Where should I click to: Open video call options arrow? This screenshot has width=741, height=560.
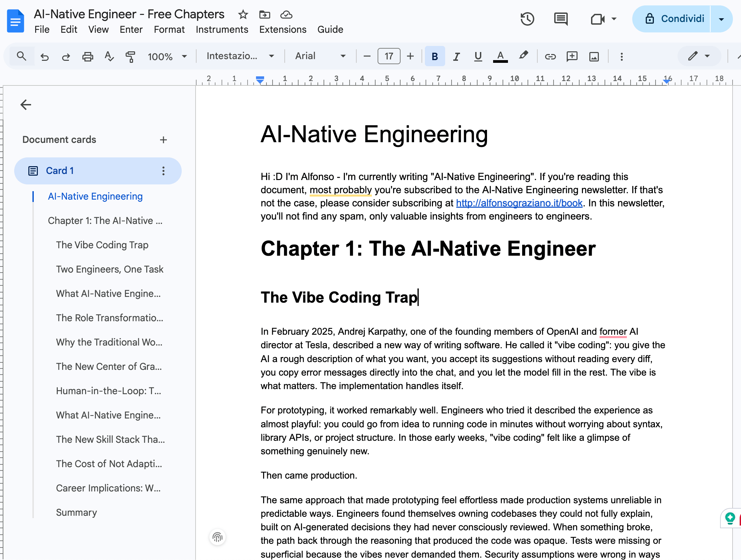click(614, 19)
